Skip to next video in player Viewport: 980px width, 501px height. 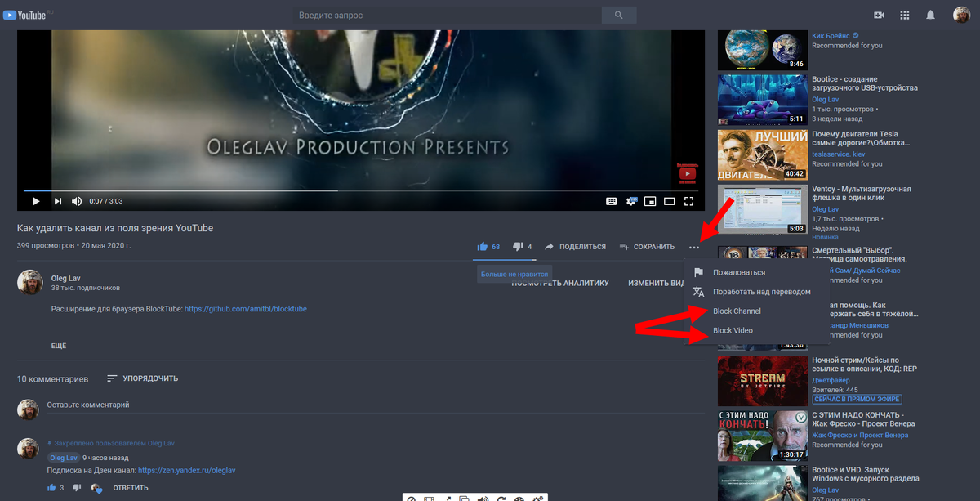pos(57,201)
